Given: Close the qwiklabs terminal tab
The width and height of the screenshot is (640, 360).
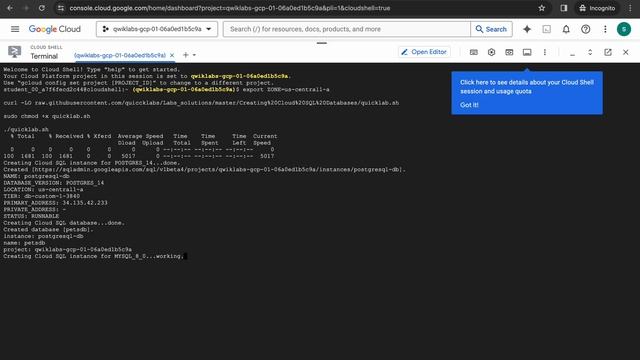Looking at the screenshot, I should 172,55.
